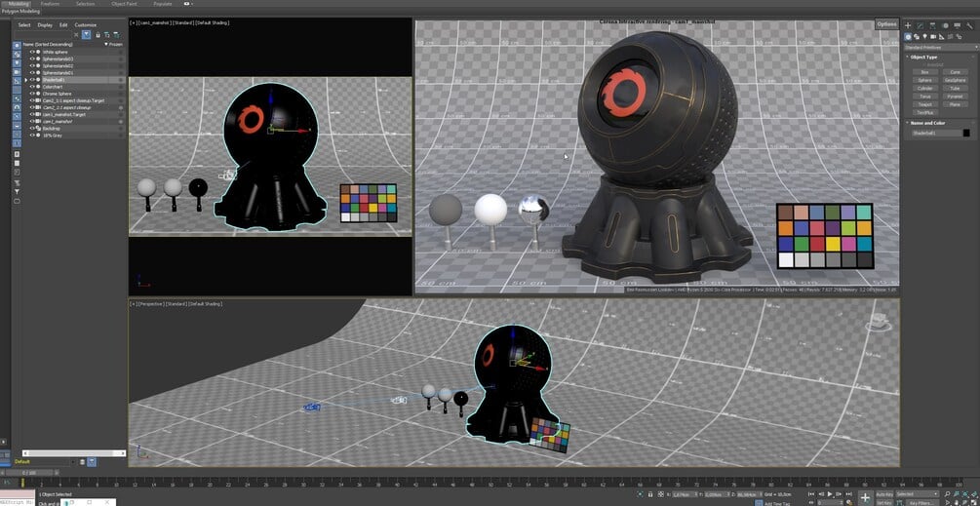980x506 pixels.
Task: Click the selection lock icon in status bar
Action: click(650, 494)
